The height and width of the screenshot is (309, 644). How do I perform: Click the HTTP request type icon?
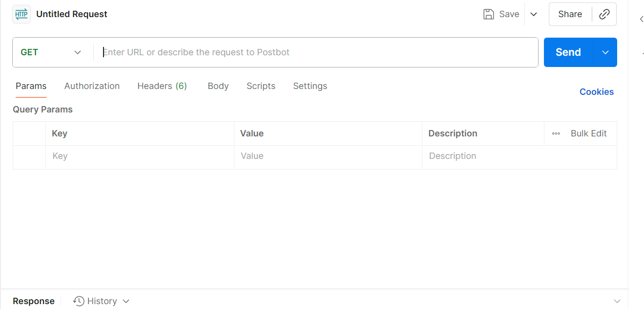[x=21, y=14]
